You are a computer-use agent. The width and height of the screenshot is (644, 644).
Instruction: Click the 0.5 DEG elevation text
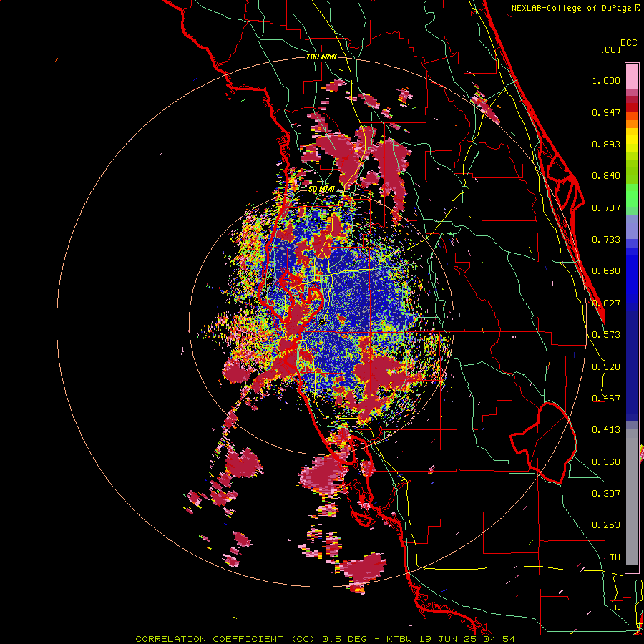[345, 639]
